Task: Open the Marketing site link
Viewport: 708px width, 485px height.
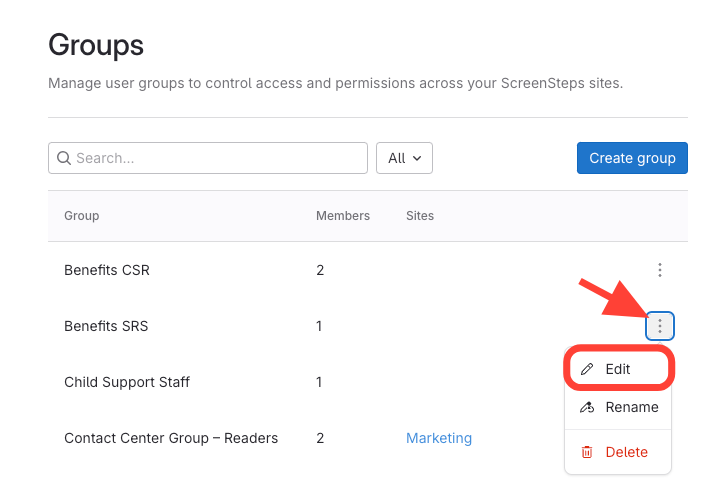Action: tap(438, 438)
